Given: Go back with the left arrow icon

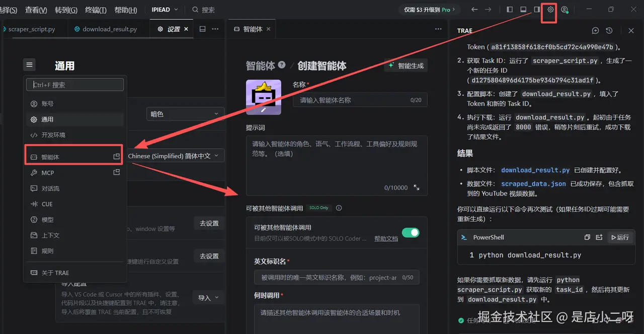Looking at the screenshot, I should pyautogui.click(x=474, y=10).
